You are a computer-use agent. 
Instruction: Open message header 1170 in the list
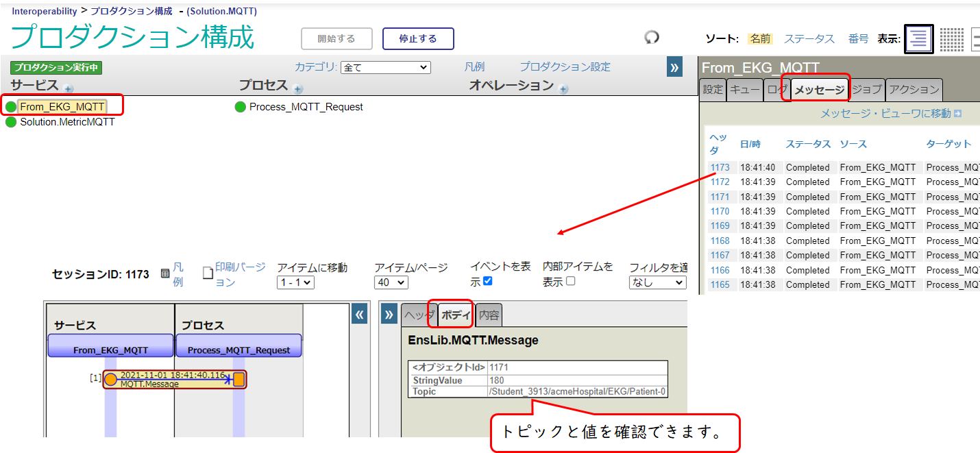pyautogui.click(x=720, y=211)
